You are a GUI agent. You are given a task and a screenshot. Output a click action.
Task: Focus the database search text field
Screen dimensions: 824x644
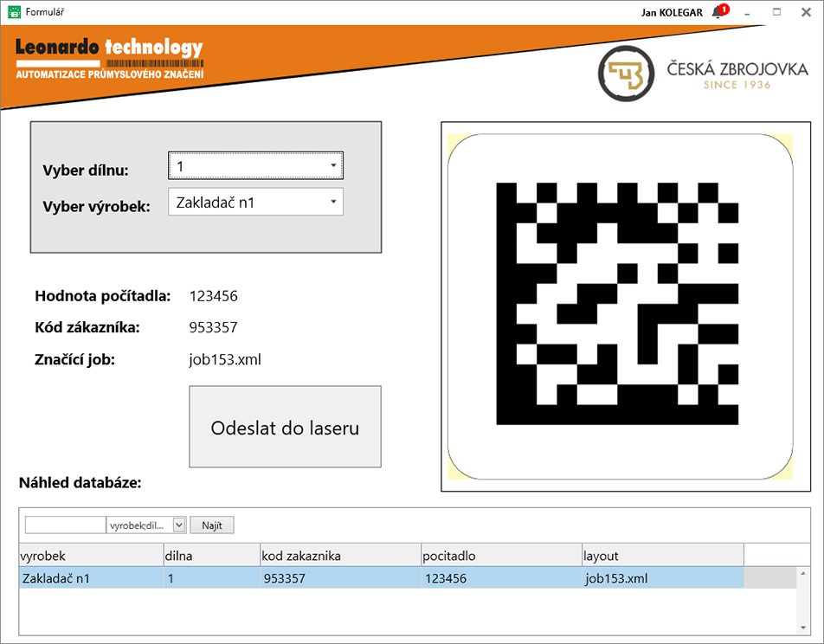click(x=65, y=525)
